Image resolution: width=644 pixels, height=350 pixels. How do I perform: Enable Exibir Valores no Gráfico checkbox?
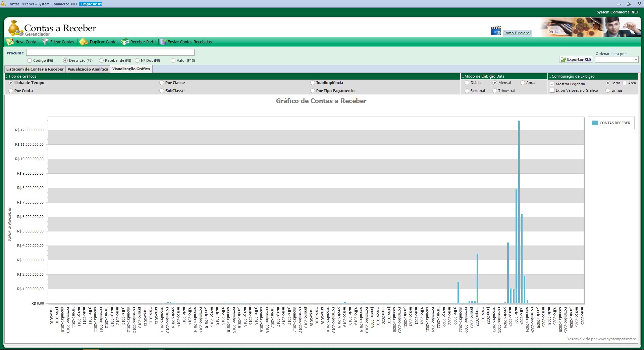[552, 91]
